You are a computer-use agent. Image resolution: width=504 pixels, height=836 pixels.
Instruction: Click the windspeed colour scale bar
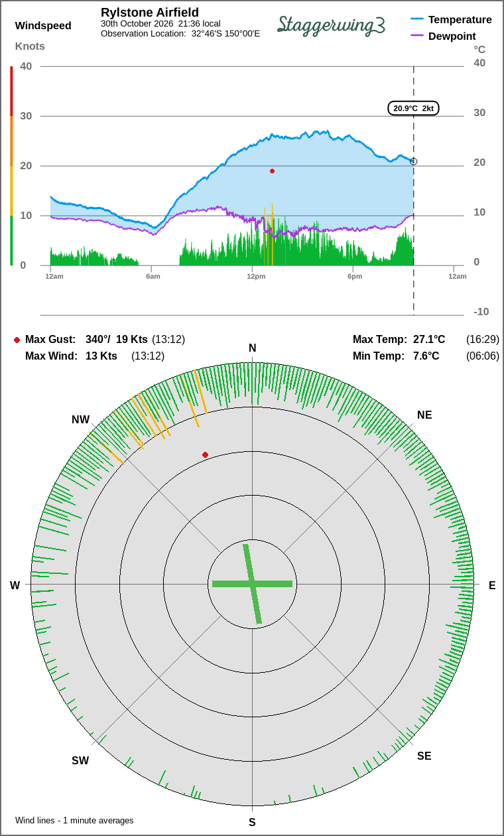[11, 166]
